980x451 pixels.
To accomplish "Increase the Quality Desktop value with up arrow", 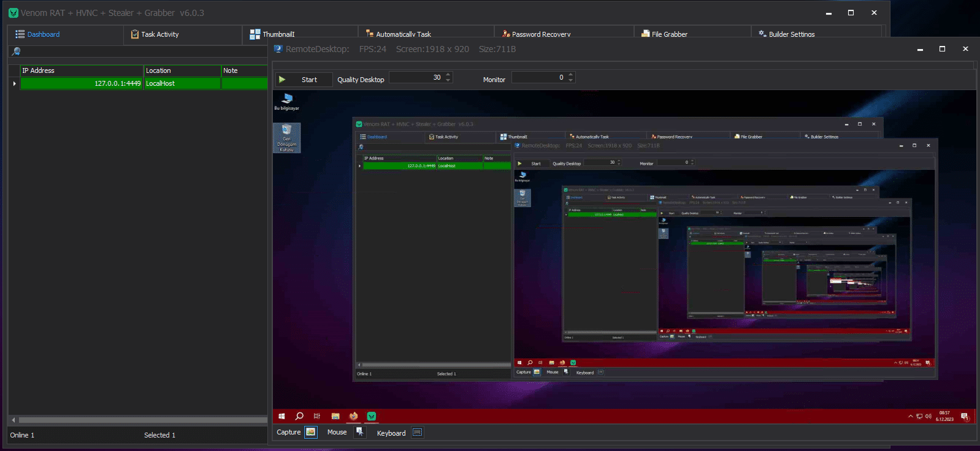I will tap(448, 75).
